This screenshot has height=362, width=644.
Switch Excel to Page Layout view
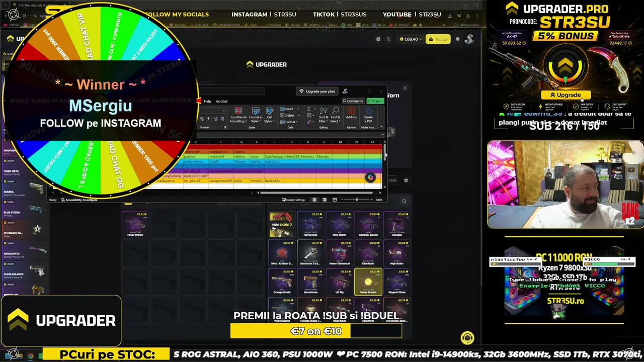click(325, 200)
